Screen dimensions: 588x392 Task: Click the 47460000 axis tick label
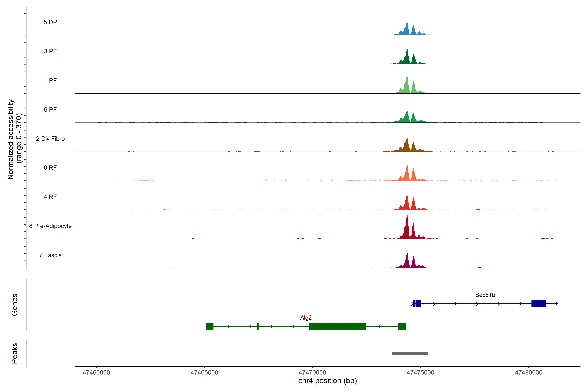point(96,373)
